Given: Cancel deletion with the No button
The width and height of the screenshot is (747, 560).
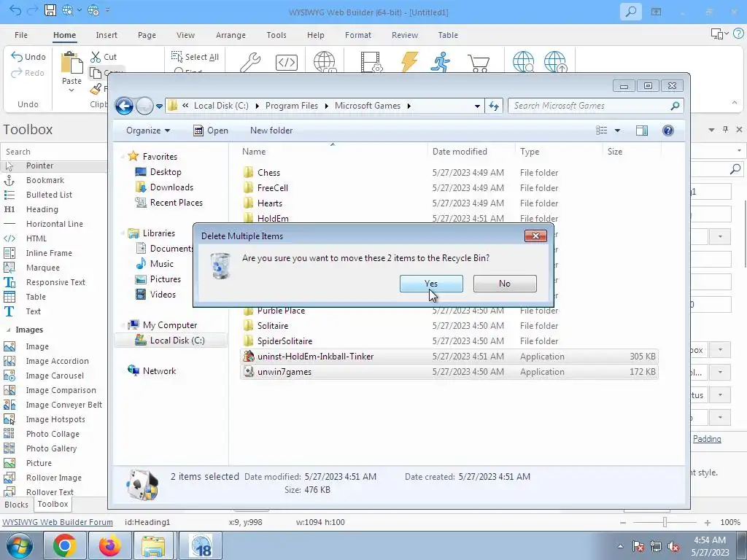Looking at the screenshot, I should coord(505,284).
